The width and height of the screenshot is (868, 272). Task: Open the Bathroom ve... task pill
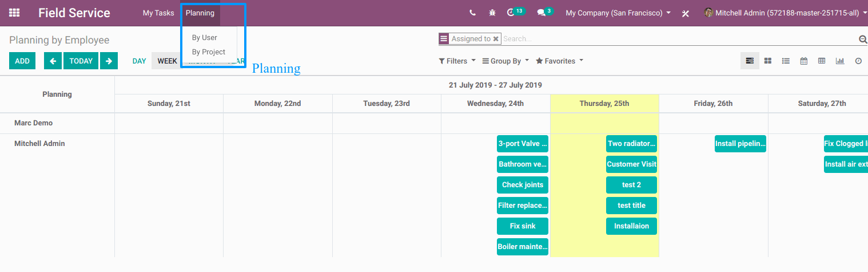click(523, 164)
